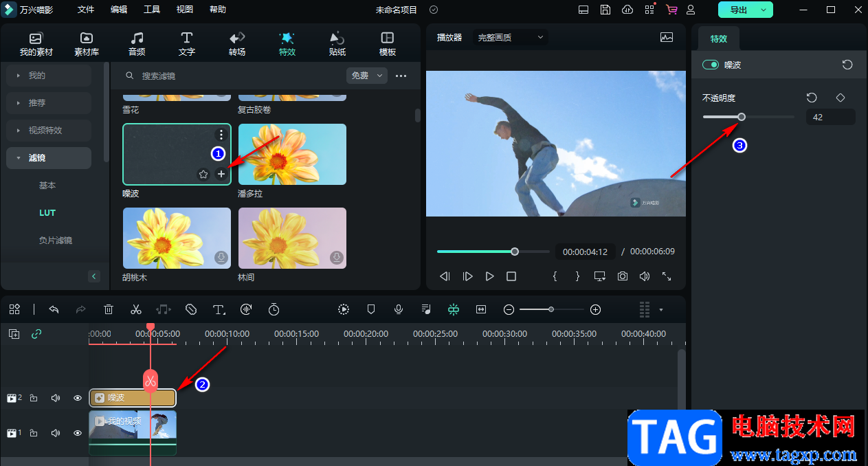This screenshot has height=466, width=868.
Task: Mark in point with the left brace
Action: coord(555,276)
